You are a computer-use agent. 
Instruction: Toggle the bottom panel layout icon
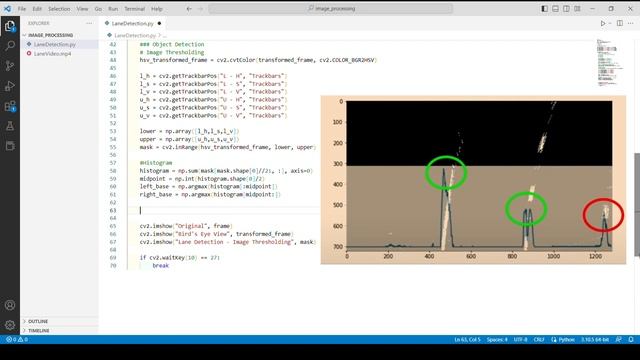556,9
